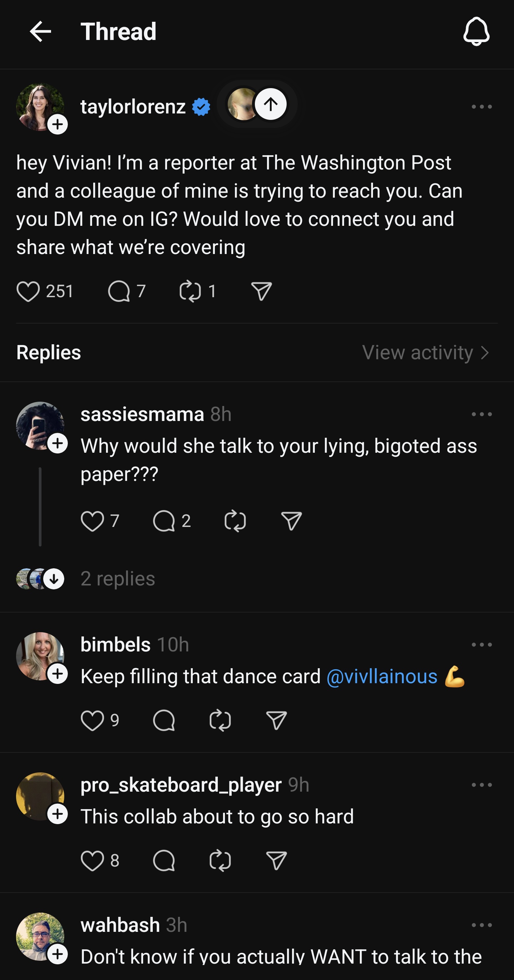Jump to parent post via up-arrow pill

pos(257,104)
